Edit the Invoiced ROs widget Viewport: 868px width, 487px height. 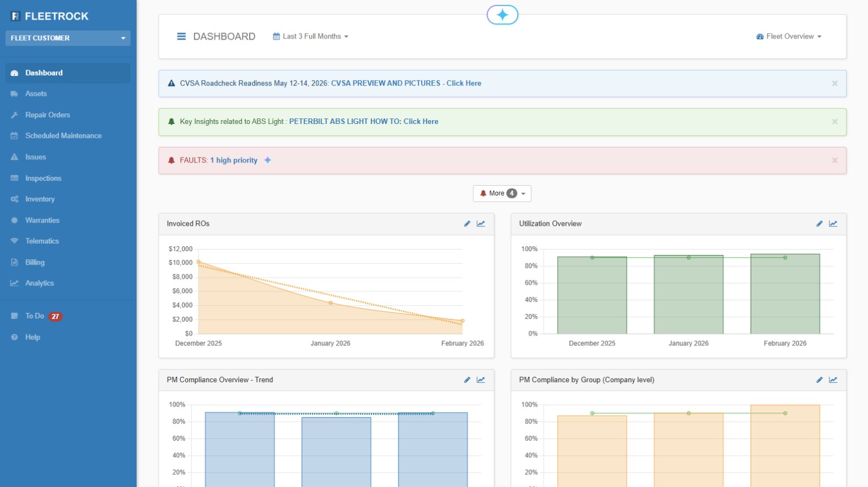[x=467, y=224]
